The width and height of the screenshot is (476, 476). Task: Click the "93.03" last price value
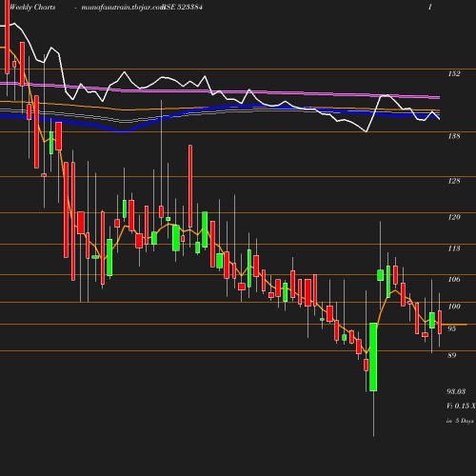tap(456, 391)
